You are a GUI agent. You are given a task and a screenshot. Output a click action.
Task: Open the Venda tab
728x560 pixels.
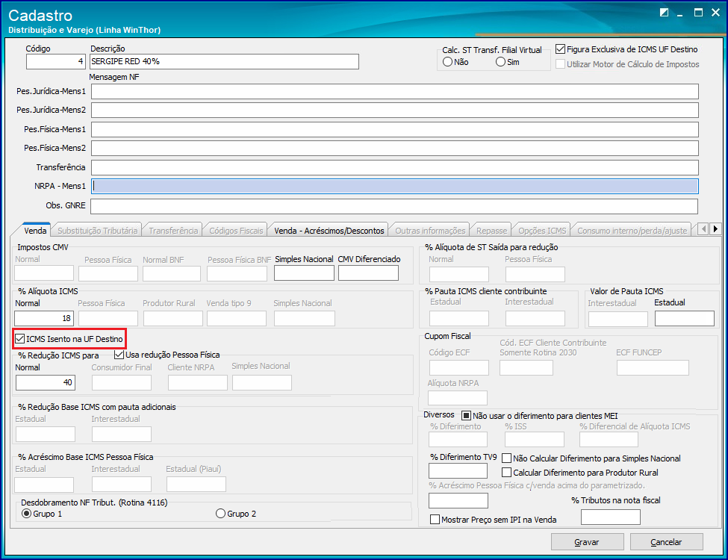[x=35, y=230]
